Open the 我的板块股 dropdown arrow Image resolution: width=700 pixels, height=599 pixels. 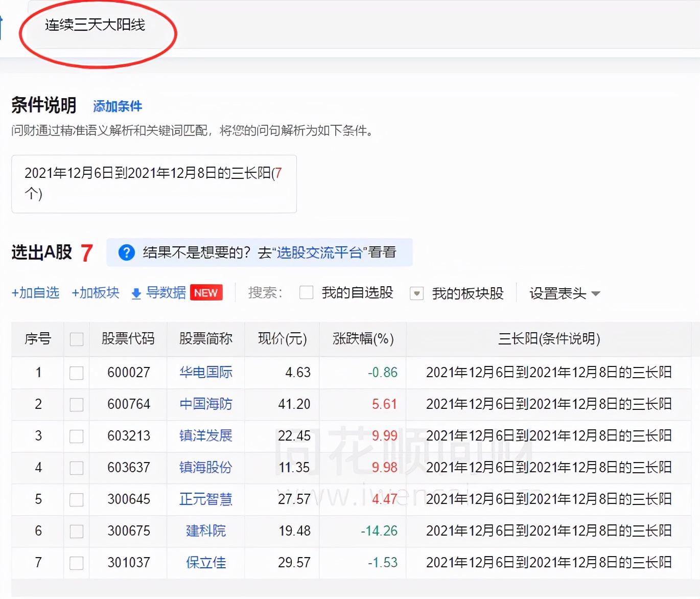pos(416,293)
